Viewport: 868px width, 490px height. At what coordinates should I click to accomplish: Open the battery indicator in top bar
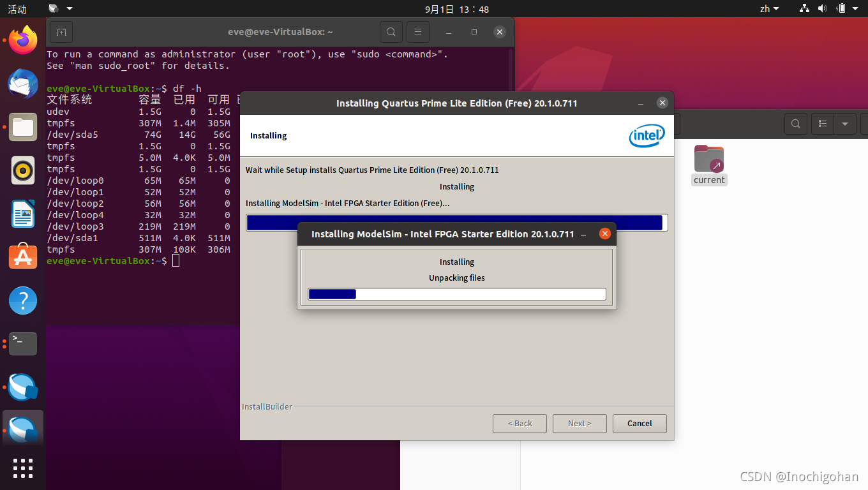841,9
